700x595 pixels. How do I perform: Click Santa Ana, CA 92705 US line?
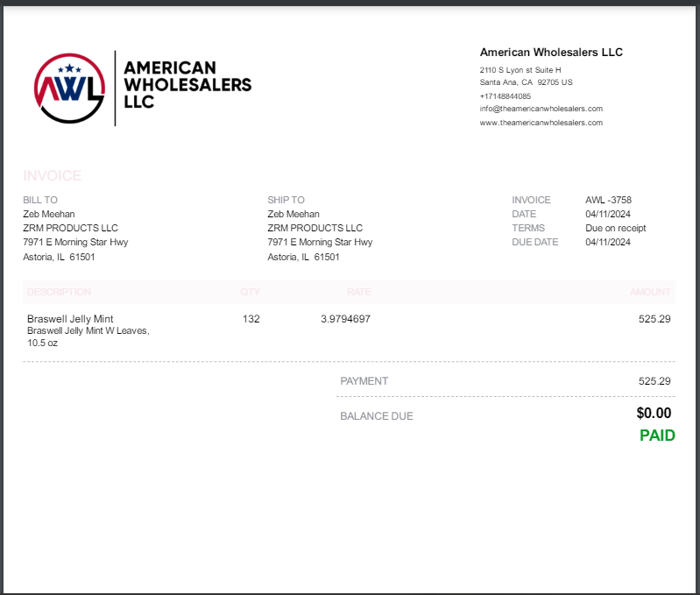526,82
